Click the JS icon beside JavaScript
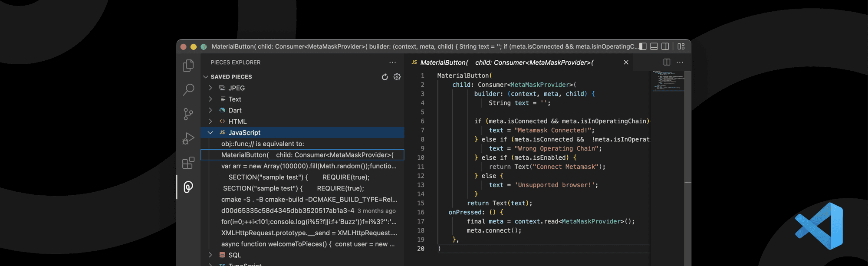 [222, 133]
